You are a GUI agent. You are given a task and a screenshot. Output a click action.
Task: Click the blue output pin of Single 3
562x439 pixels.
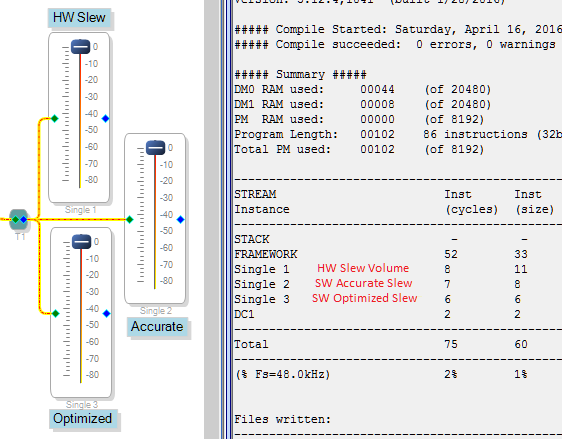106,314
